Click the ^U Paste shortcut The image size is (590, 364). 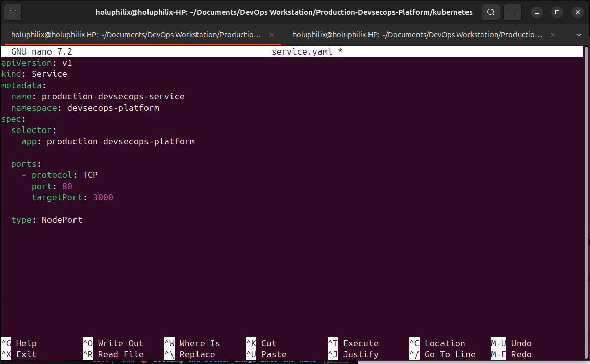coord(266,354)
